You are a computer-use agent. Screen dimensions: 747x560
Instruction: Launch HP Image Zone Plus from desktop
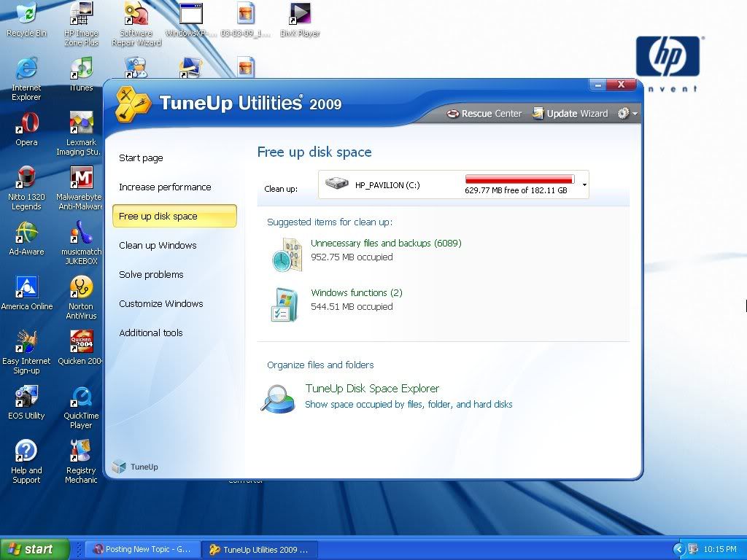pyautogui.click(x=81, y=23)
